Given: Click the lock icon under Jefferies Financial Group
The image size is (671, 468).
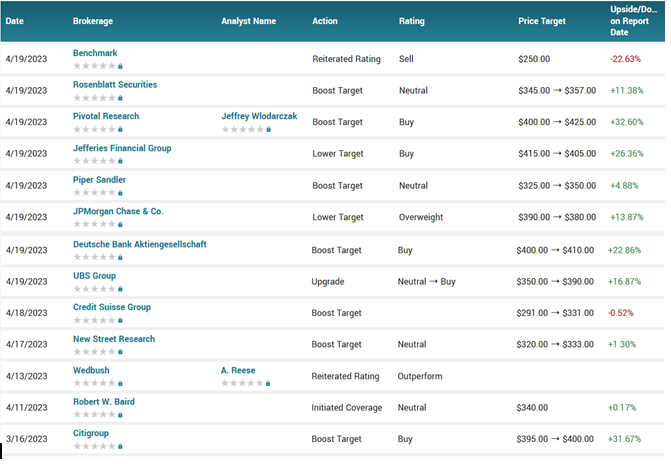Looking at the screenshot, I should [x=120, y=161].
